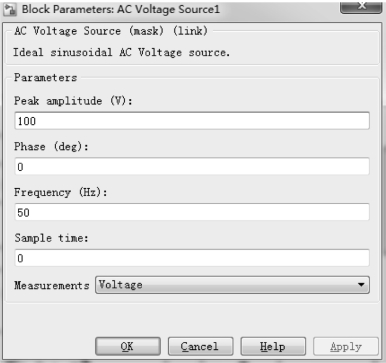This screenshot has height=363, width=386.
Task: Click the "Phase (deg):" label
Action: pyautogui.click(x=51, y=146)
